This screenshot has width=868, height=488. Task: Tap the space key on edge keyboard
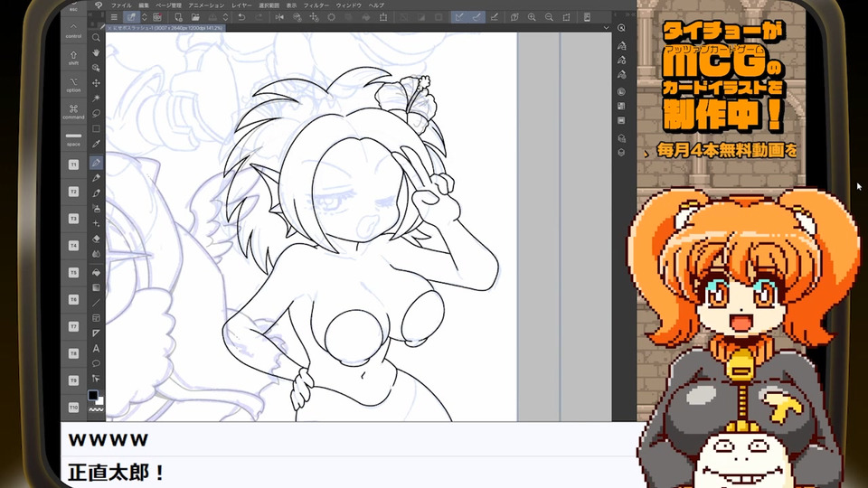click(73, 138)
